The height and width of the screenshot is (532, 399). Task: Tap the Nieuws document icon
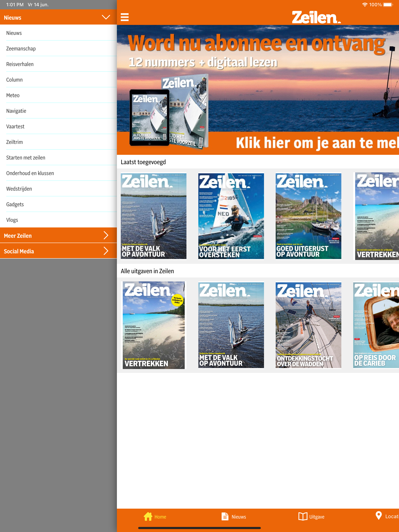click(x=225, y=517)
